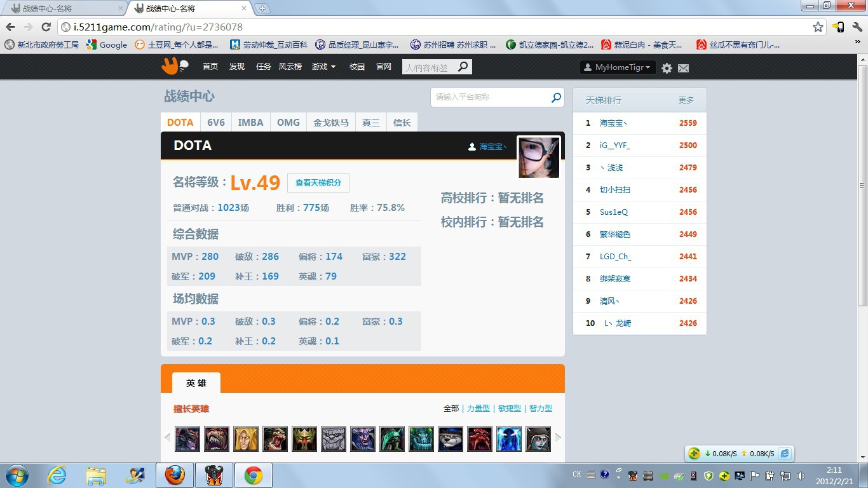Filter heroes by 力量型
The image size is (868, 488).
[478, 409]
